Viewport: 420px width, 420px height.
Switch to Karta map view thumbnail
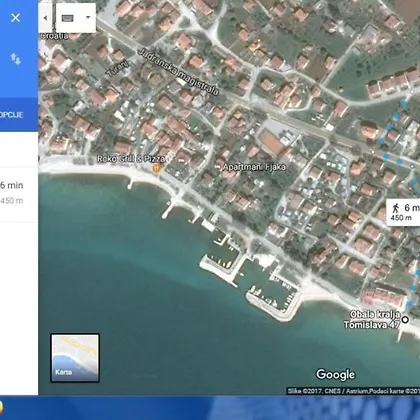(x=75, y=358)
